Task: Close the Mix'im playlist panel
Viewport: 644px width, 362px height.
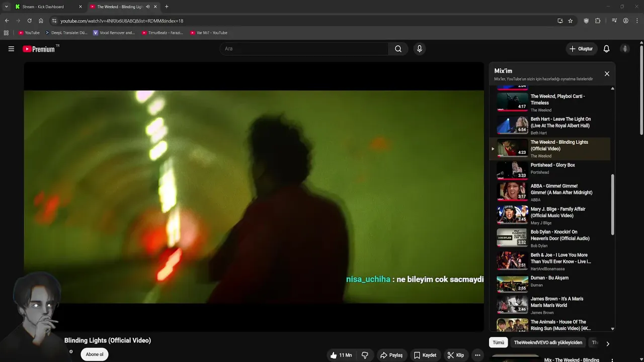Action: tap(607, 74)
